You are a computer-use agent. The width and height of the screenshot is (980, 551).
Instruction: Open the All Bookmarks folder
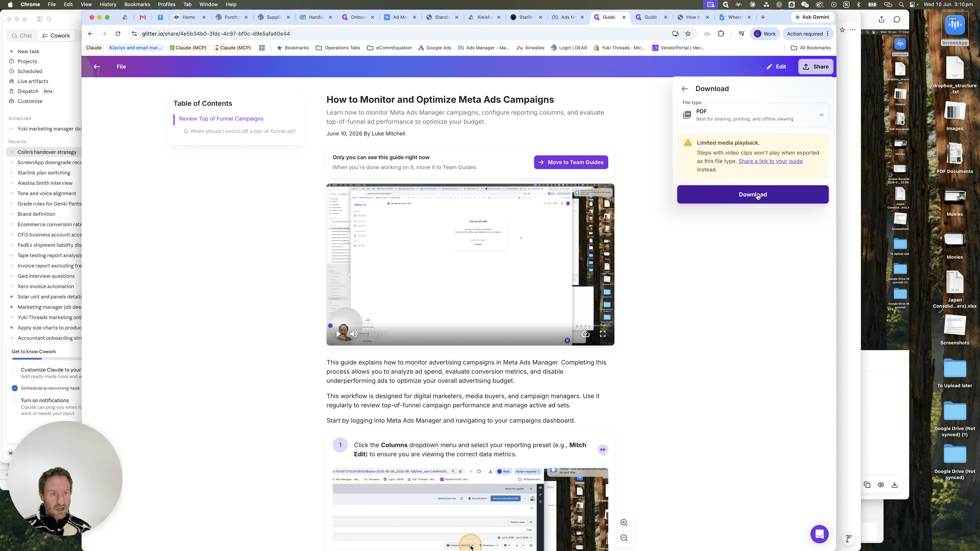click(810, 48)
